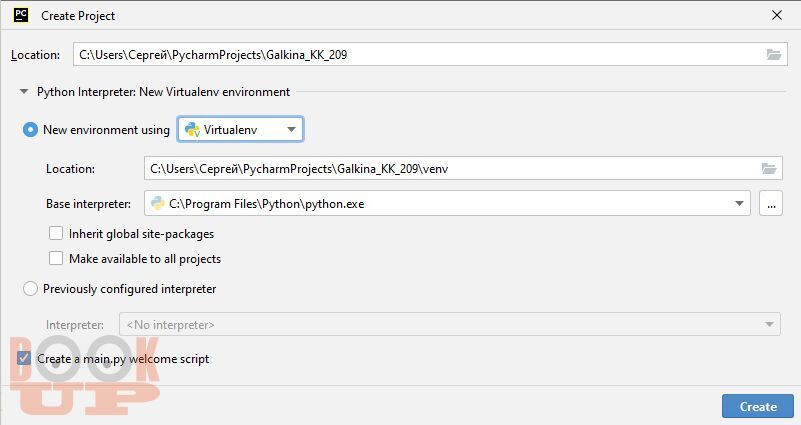
Task: Uncheck Create a main.py welcome script
Action: coord(23,359)
